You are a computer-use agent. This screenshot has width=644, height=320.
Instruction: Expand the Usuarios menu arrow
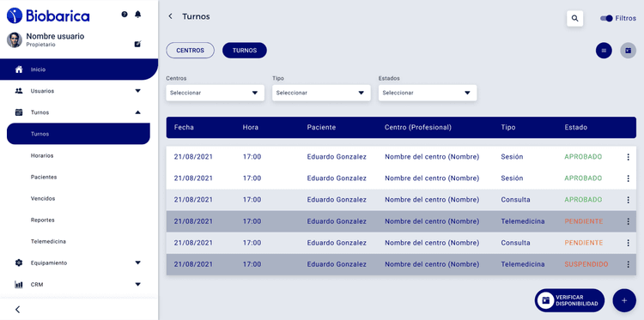coord(138,91)
